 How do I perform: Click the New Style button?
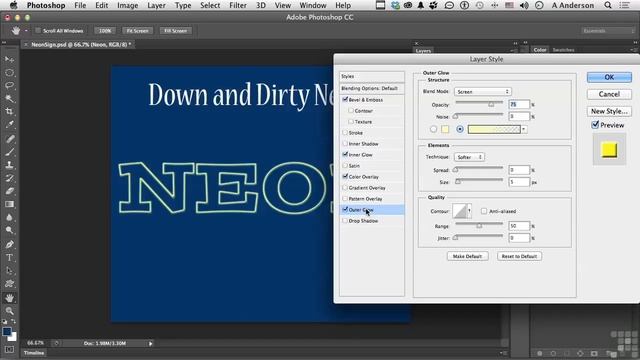tap(609, 111)
